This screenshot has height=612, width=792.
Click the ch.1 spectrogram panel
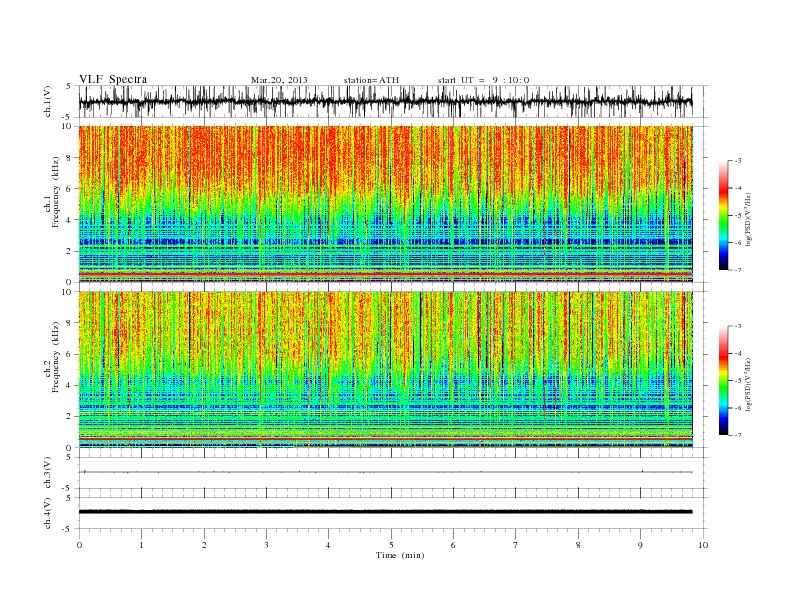click(x=385, y=204)
